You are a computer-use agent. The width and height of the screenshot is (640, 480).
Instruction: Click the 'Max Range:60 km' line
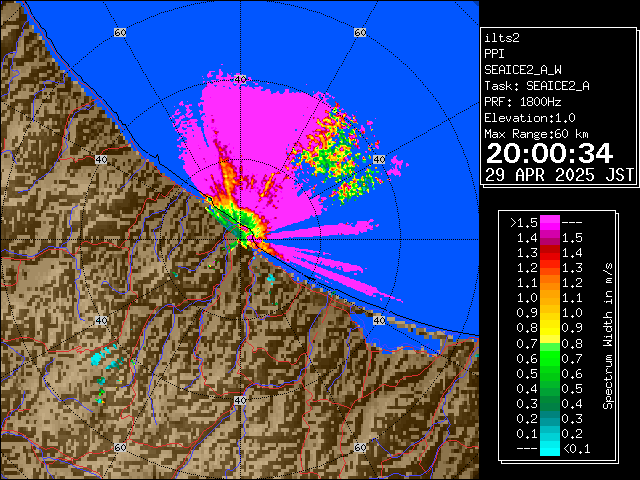coord(536,134)
